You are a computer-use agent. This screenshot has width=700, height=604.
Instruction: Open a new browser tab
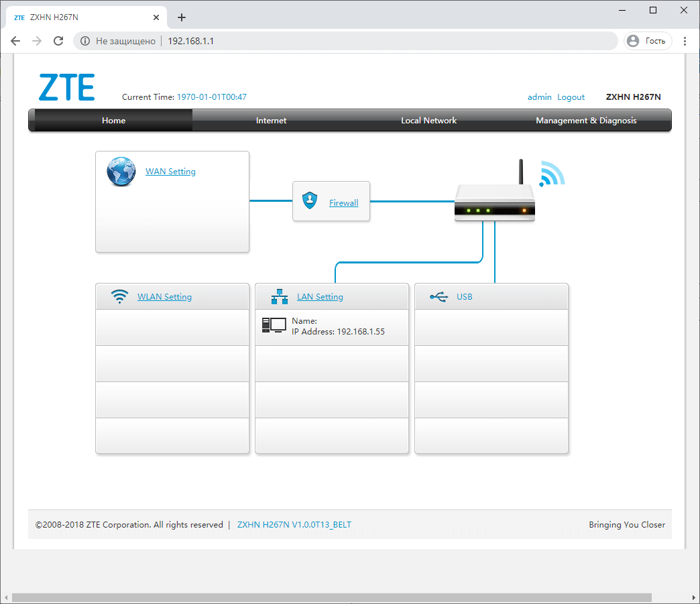click(182, 17)
